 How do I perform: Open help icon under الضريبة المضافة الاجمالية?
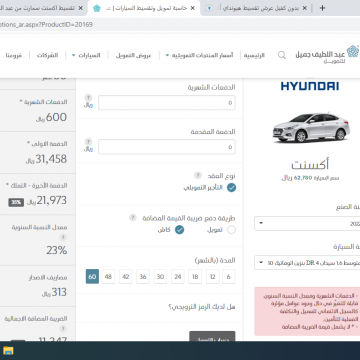[63, 329]
